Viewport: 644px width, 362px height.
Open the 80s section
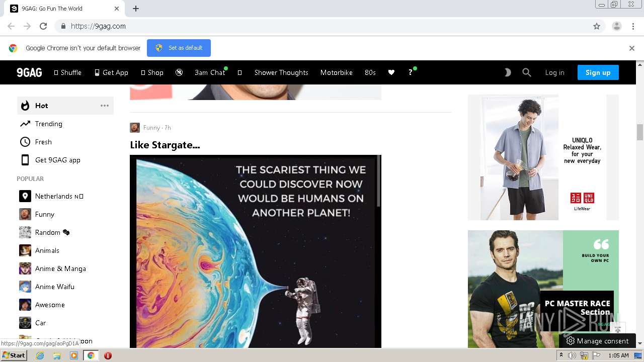[x=370, y=72]
